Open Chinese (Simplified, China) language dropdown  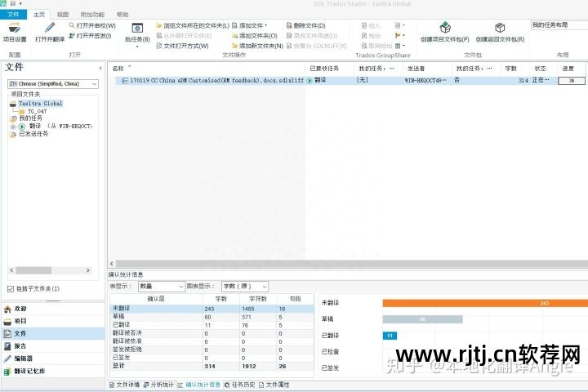pyautogui.click(x=53, y=83)
